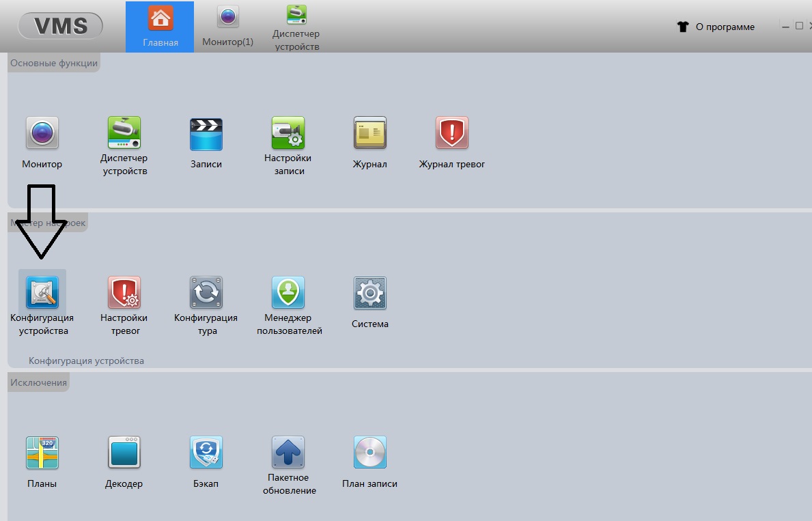
Task: Switch to Диспетчер устройств top tab
Action: click(x=296, y=27)
